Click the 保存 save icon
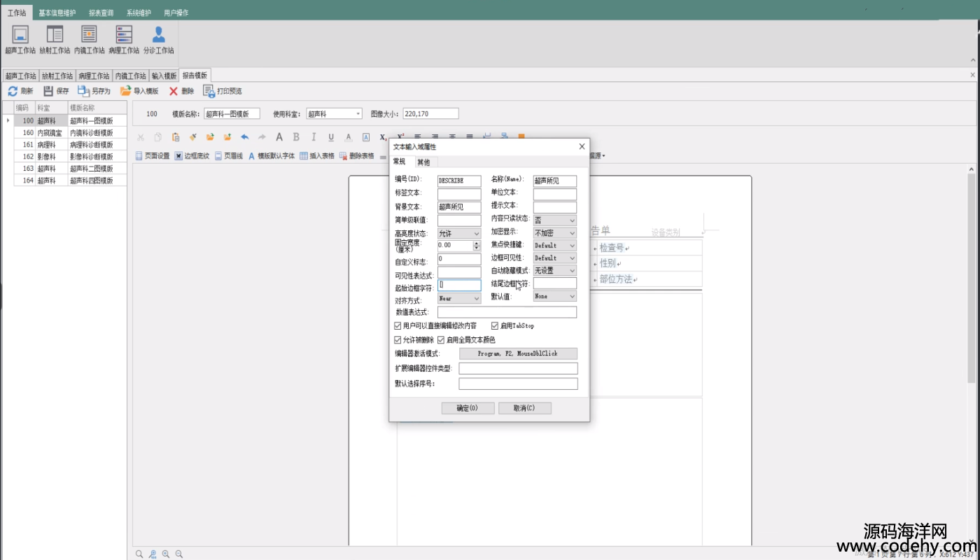980x560 pixels. pyautogui.click(x=48, y=91)
